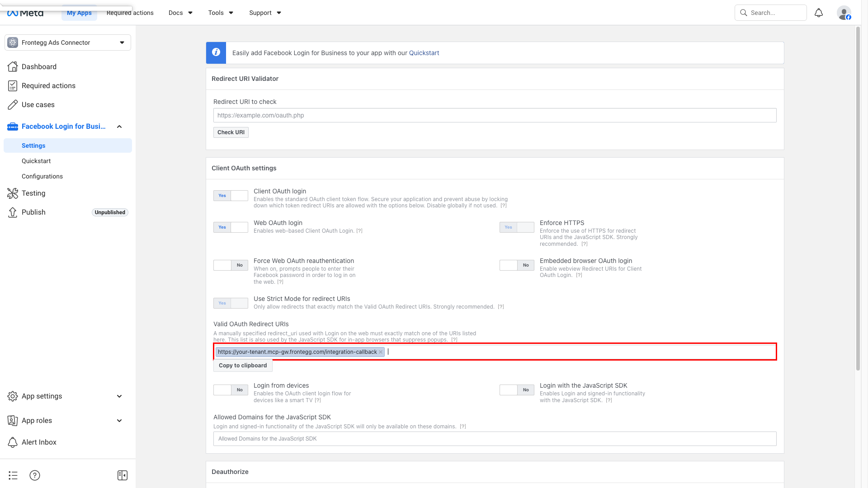This screenshot has height=488, width=868.
Task: Follow the Quickstart link in banner
Action: click(424, 53)
